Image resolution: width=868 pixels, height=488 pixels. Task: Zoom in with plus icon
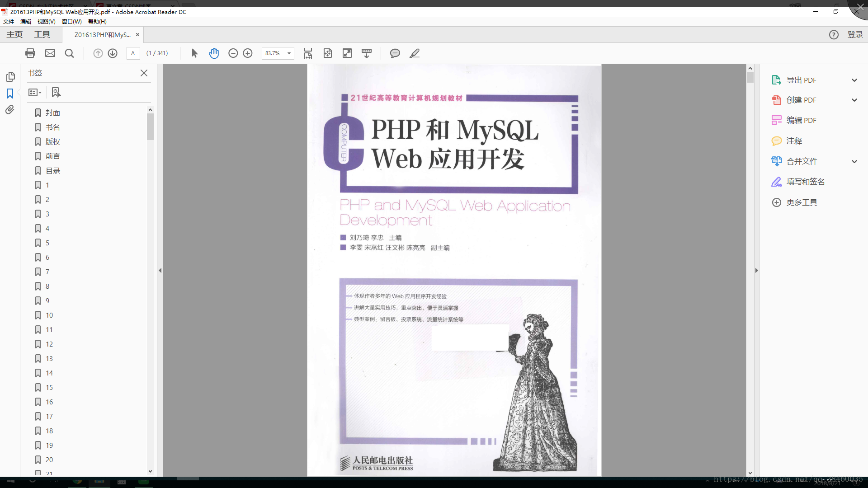tap(248, 53)
